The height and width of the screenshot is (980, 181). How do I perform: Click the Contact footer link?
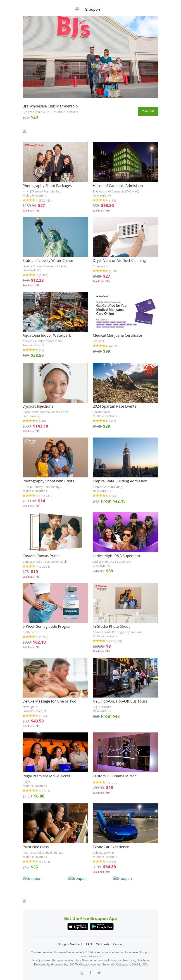tap(118, 944)
